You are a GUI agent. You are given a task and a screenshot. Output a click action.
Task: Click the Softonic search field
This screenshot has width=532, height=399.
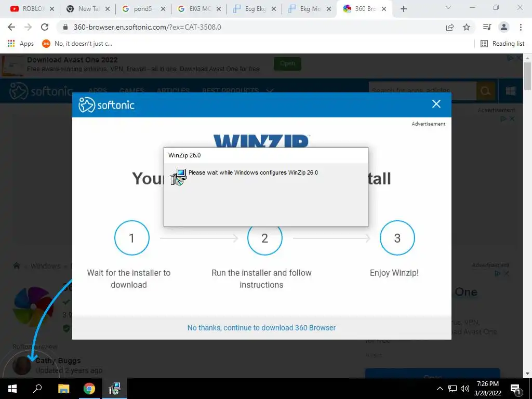point(422,90)
